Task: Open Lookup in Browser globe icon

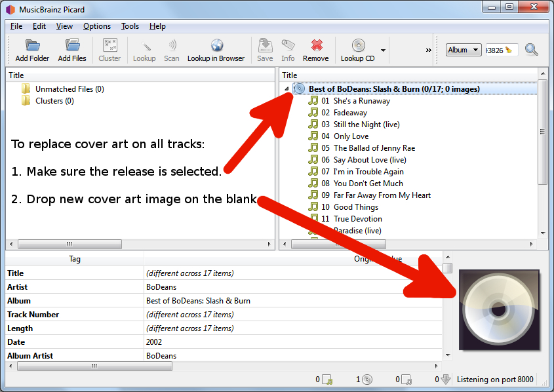Action: pyautogui.click(x=216, y=45)
